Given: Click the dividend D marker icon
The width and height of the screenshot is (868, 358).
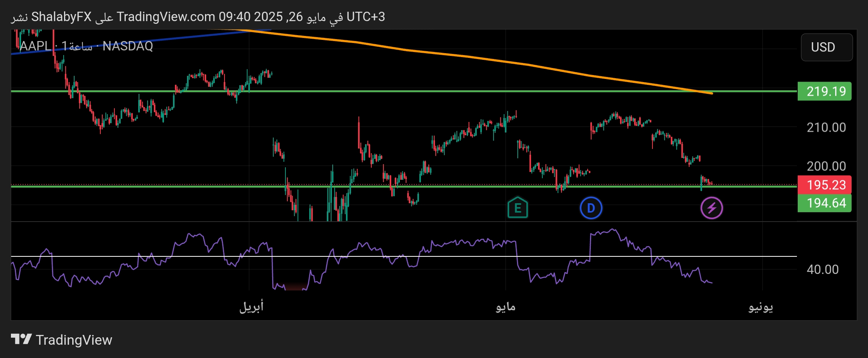Looking at the screenshot, I should [x=591, y=208].
